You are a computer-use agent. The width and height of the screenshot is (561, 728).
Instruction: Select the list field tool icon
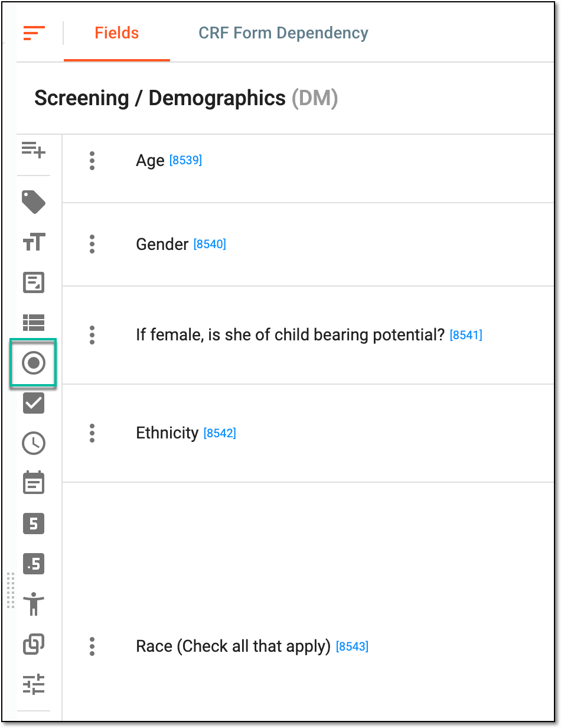point(34,323)
